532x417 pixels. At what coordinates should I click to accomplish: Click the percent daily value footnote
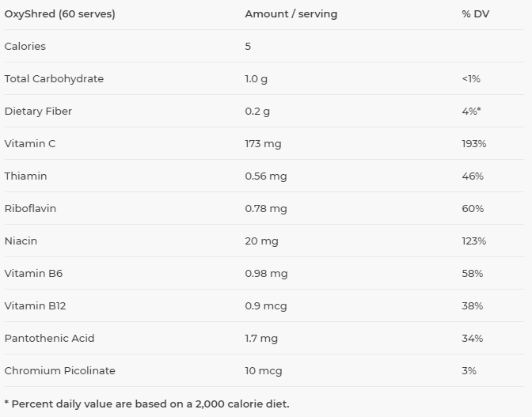tap(147, 404)
